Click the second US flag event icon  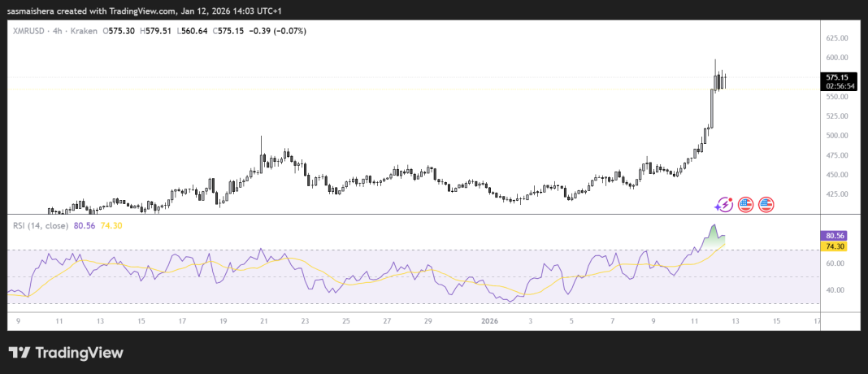(766, 205)
